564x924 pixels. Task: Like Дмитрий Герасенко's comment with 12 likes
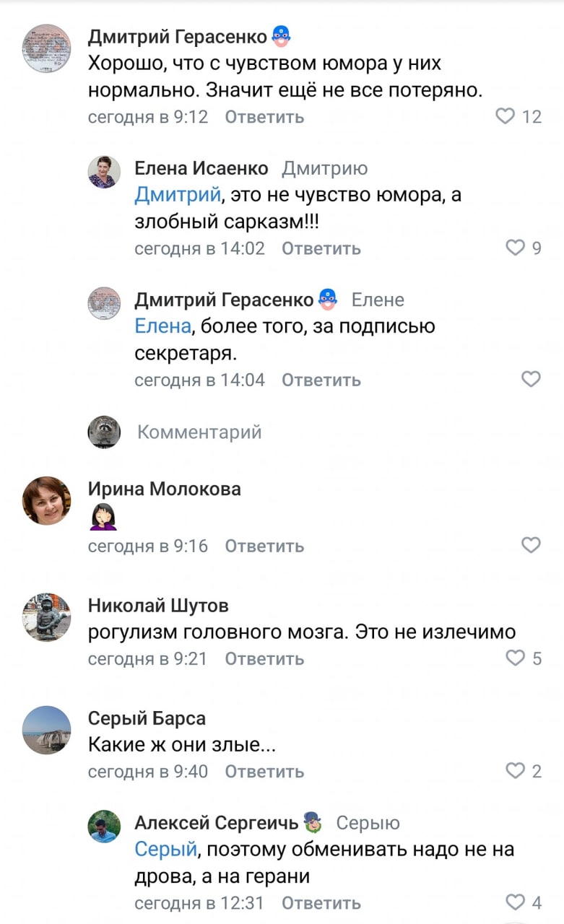click(506, 116)
